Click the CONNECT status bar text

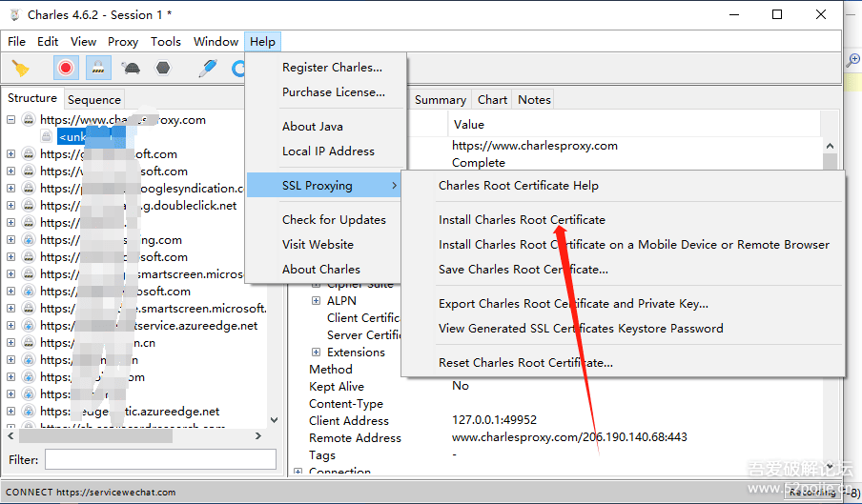point(91,493)
